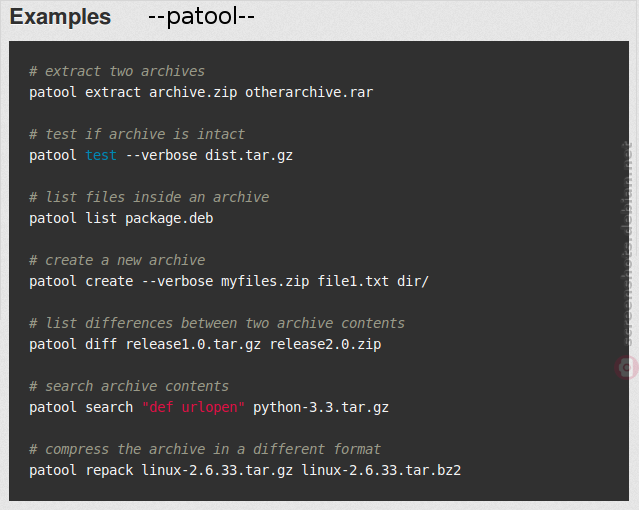639x510 pixels.
Task: Click the camera watermark icon
Action: (626, 367)
